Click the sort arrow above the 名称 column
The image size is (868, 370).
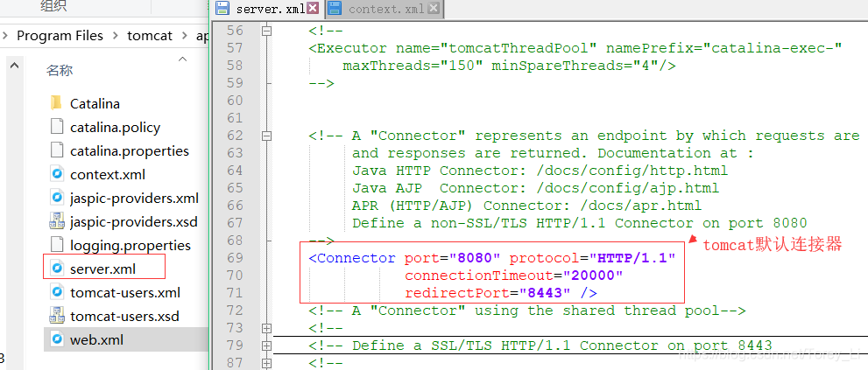pos(182,59)
